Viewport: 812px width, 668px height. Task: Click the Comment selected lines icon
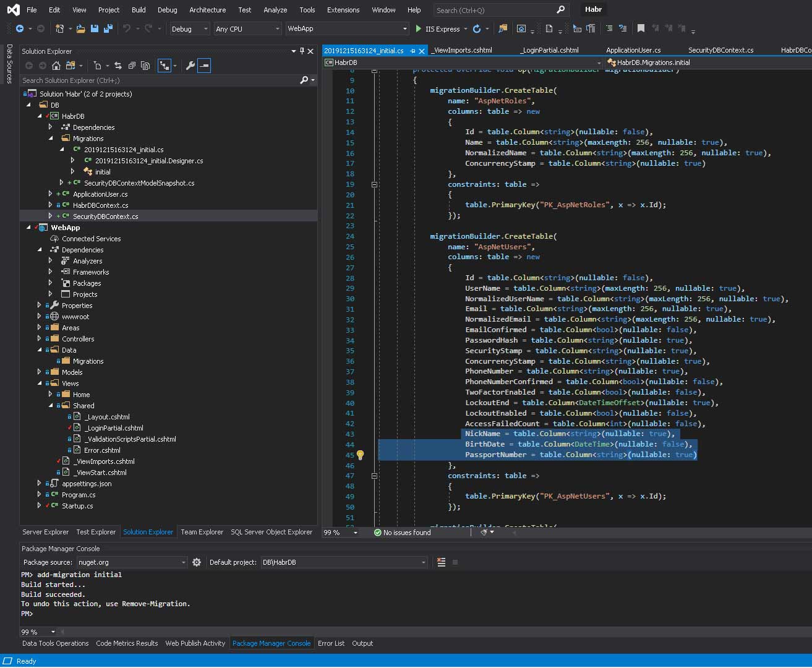(x=609, y=28)
